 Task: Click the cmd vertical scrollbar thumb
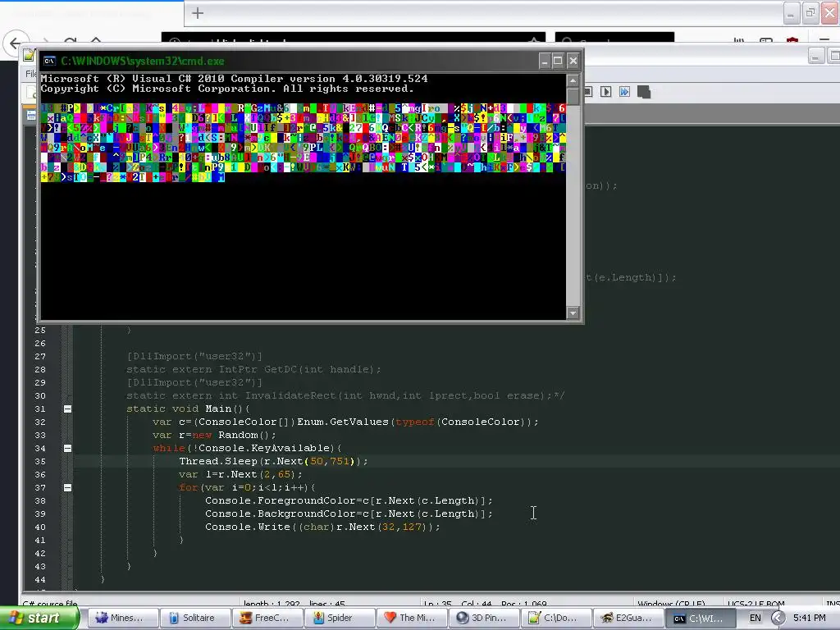[573, 97]
